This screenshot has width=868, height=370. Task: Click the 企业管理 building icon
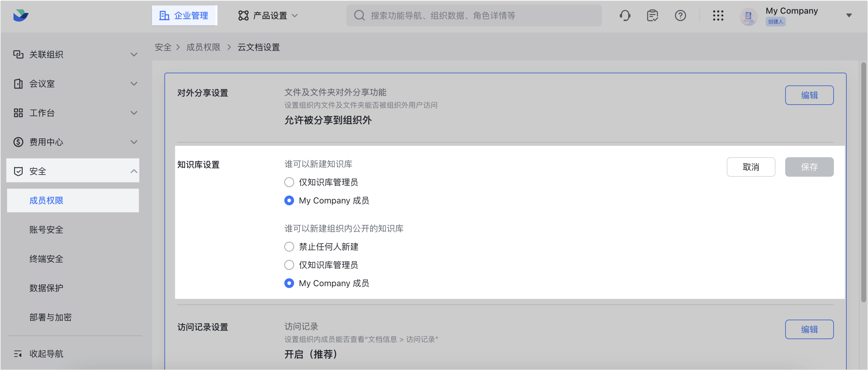tap(164, 16)
